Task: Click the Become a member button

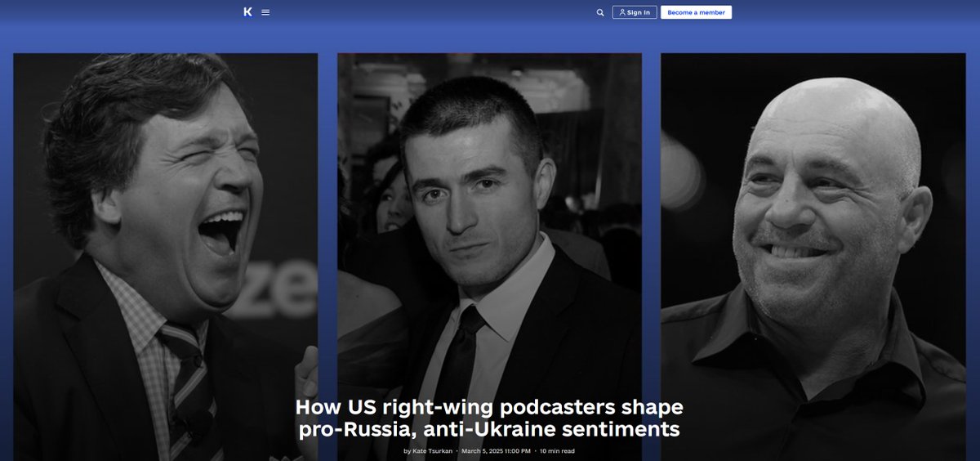Action: pos(696,12)
